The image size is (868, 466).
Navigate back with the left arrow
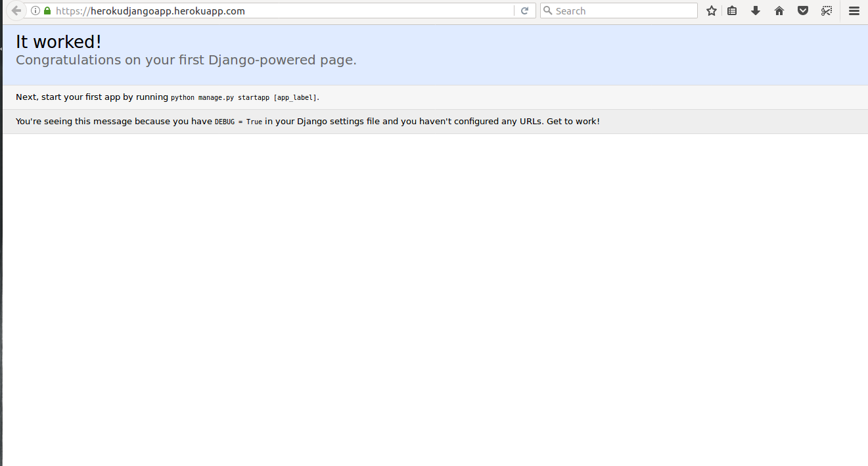coord(16,11)
